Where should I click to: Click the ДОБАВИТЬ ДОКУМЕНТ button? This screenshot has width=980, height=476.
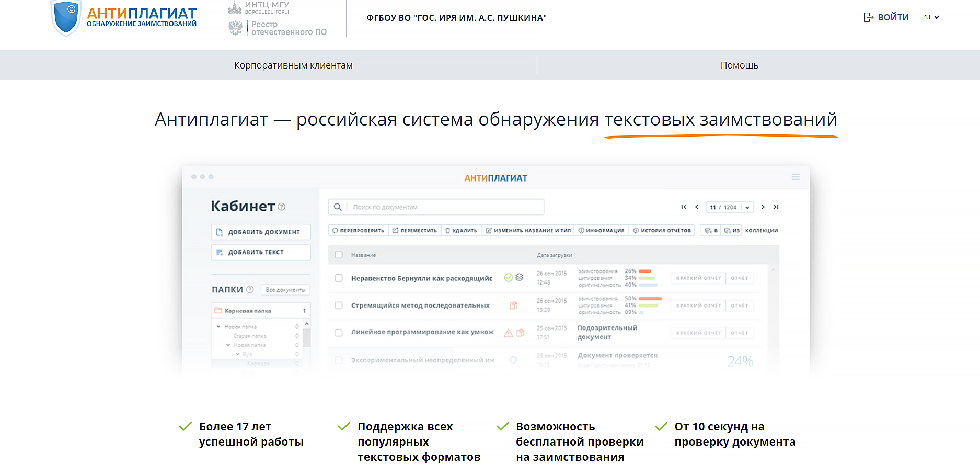[x=261, y=232]
